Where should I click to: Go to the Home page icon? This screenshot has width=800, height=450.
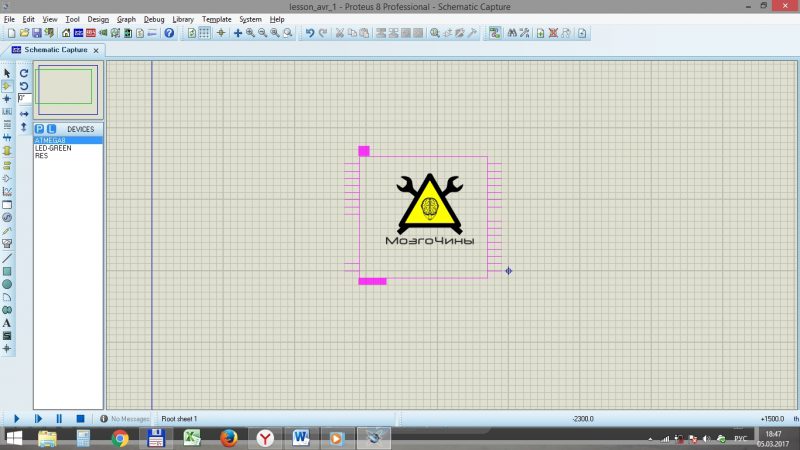coord(66,33)
